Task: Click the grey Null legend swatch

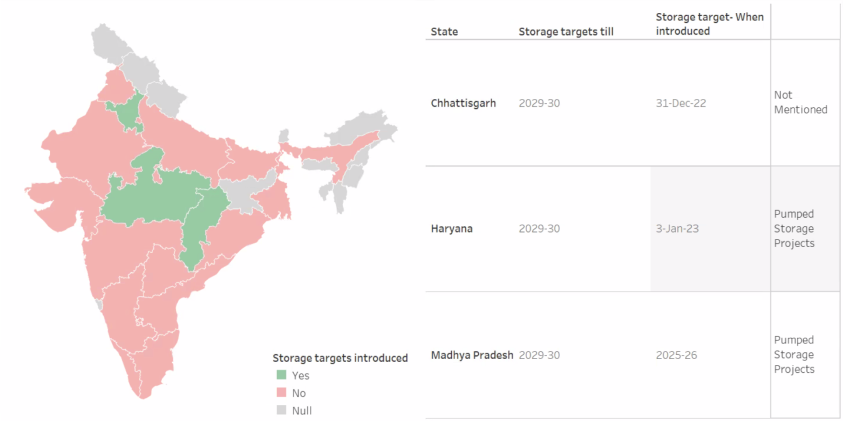Action: (x=281, y=409)
